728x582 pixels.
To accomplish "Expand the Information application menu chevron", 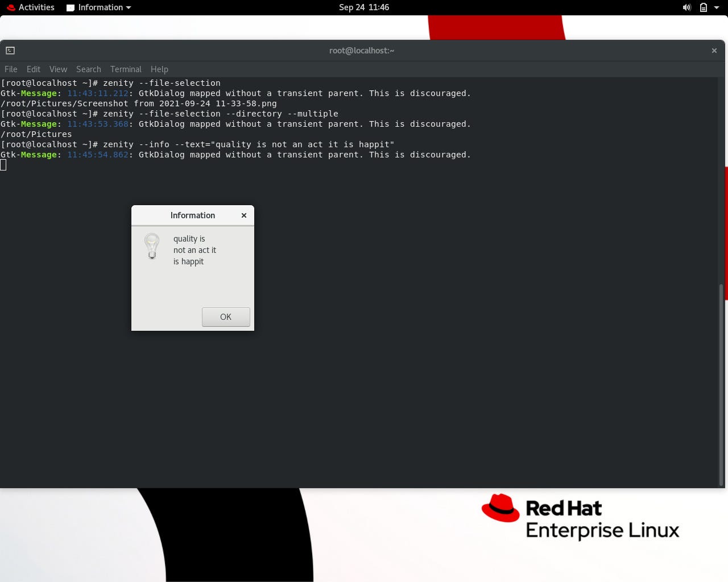I will (x=129, y=7).
